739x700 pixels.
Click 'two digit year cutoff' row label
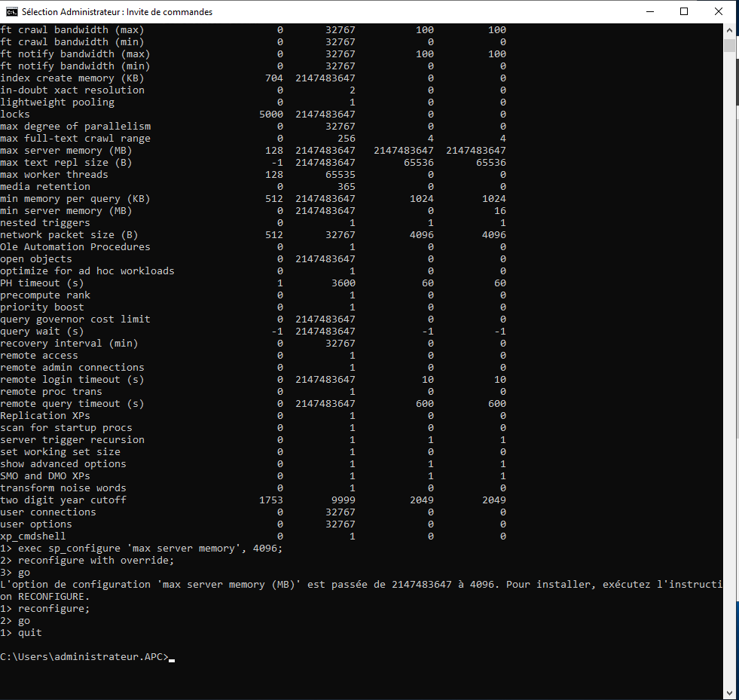click(63, 500)
